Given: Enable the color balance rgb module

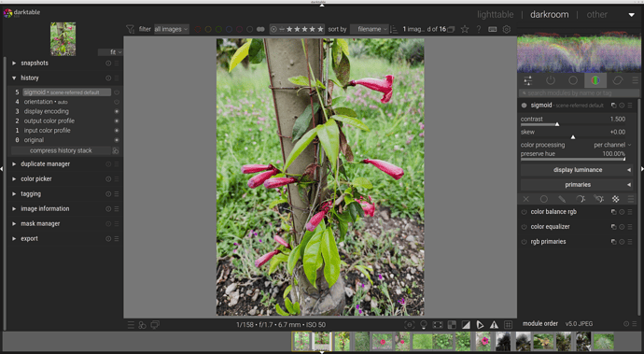Looking at the screenshot, I should (x=525, y=212).
